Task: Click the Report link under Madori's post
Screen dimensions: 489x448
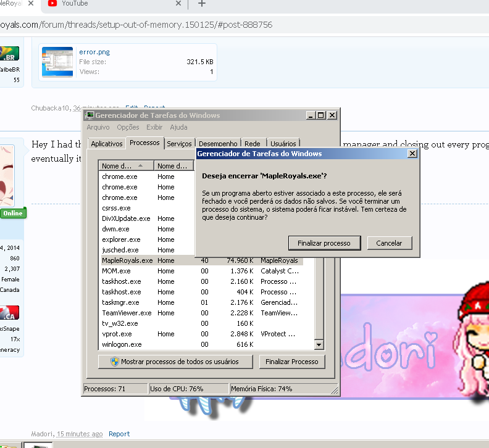Action: (x=119, y=434)
